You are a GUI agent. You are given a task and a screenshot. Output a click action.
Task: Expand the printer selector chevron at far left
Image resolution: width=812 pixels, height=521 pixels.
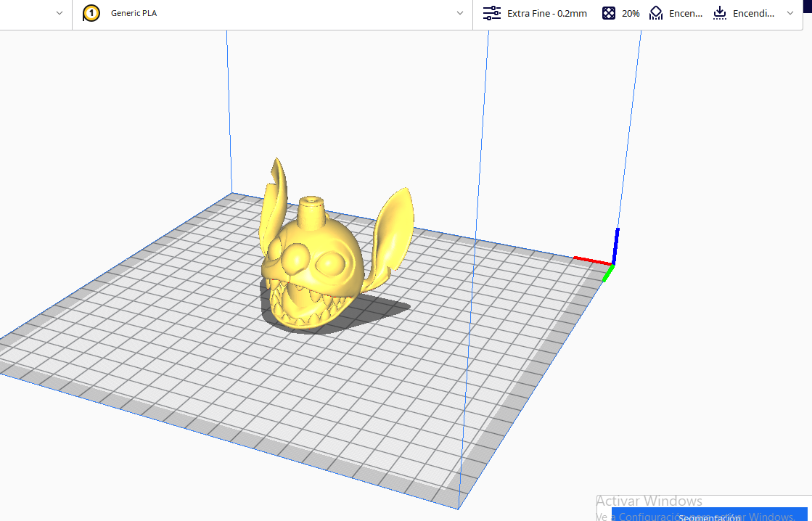click(x=60, y=13)
